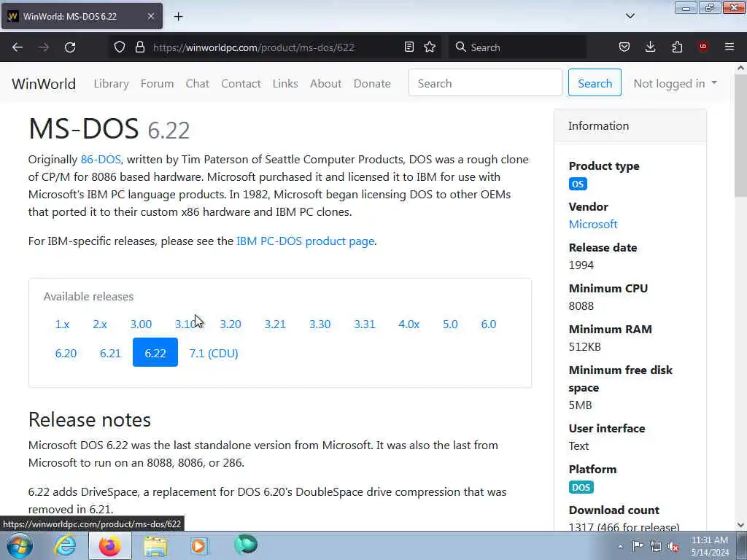
Task: Select release 1.x
Action: pyautogui.click(x=62, y=324)
